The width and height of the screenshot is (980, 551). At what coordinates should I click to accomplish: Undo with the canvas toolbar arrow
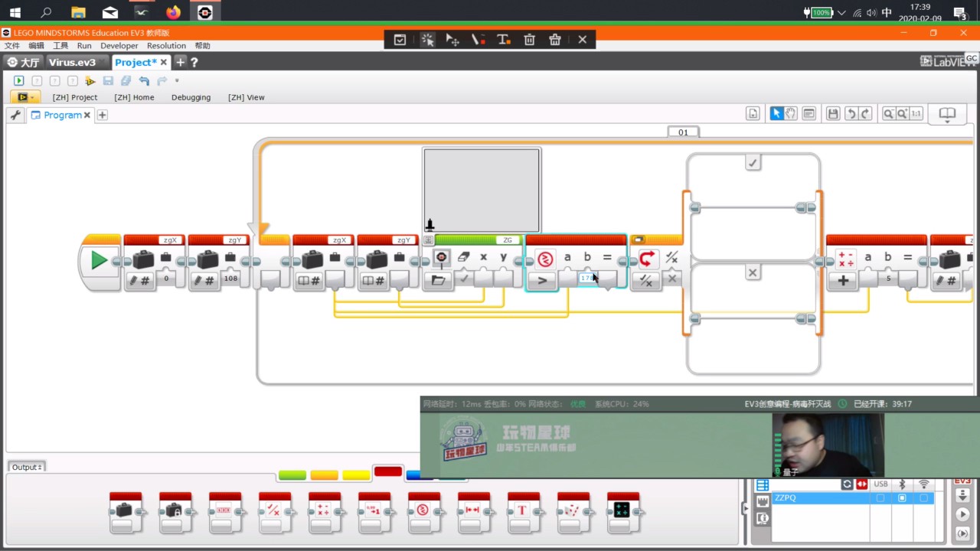[x=851, y=113]
